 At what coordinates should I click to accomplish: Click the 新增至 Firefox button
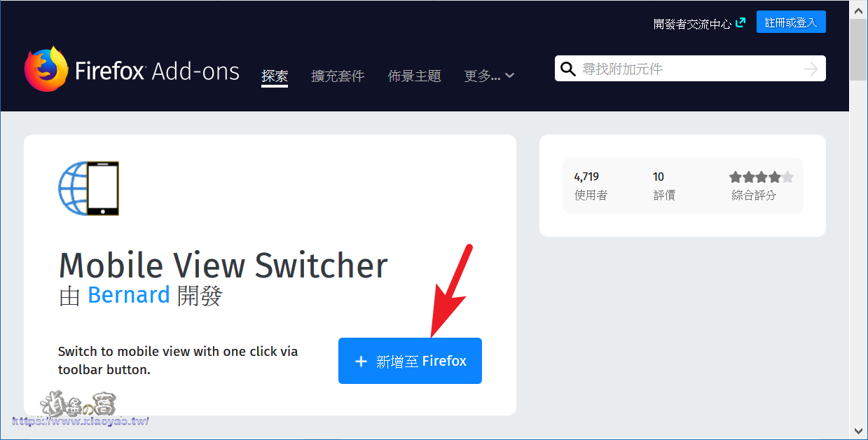point(410,361)
